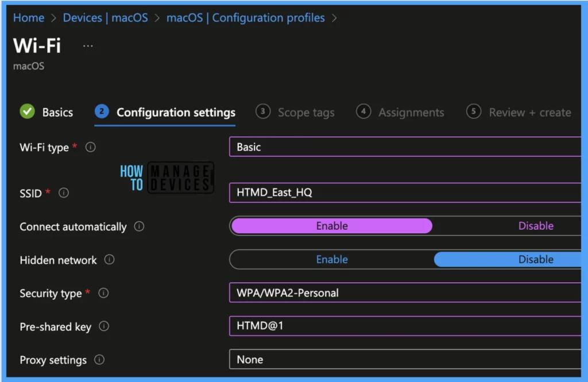Image resolution: width=588 pixels, height=382 pixels.
Task: Click info icon next to Security type
Action: 103,293
